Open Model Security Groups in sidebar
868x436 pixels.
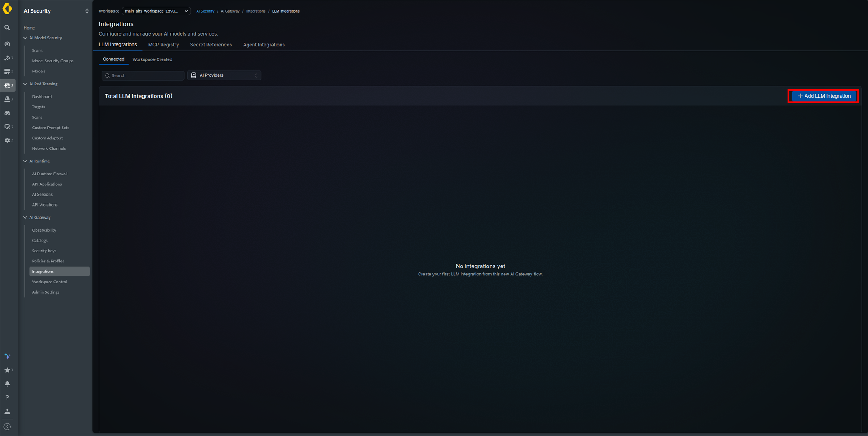(x=53, y=61)
